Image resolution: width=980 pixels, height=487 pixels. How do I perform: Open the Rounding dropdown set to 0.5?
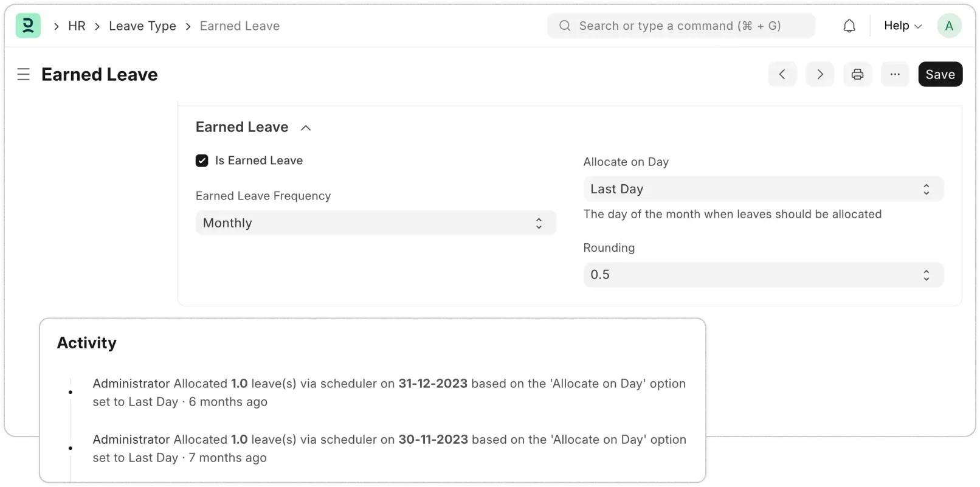point(762,274)
